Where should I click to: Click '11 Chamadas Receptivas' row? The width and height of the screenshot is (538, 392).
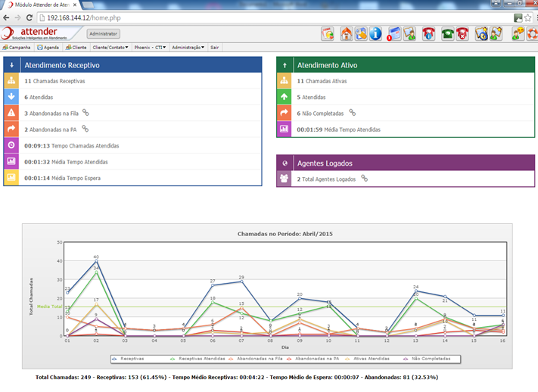pyautogui.click(x=132, y=81)
